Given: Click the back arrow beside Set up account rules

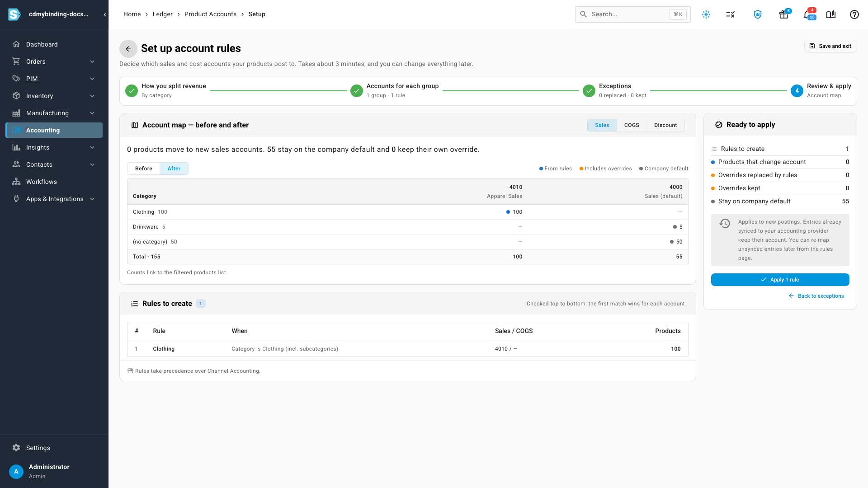Looking at the screenshot, I should tap(128, 49).
